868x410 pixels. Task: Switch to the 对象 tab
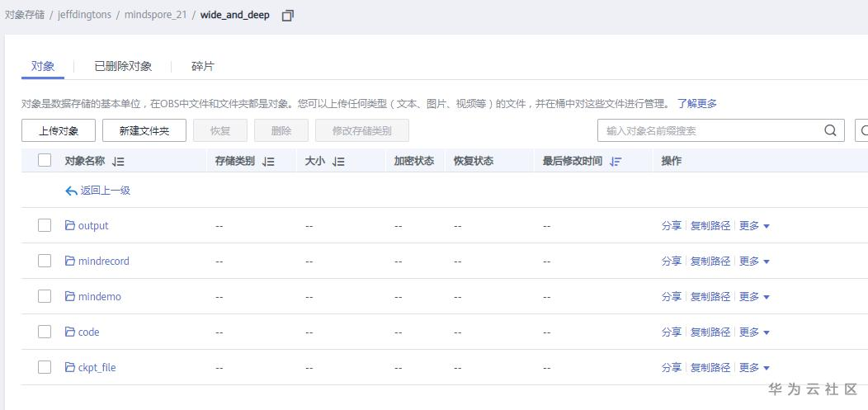[x=43, y=66]
